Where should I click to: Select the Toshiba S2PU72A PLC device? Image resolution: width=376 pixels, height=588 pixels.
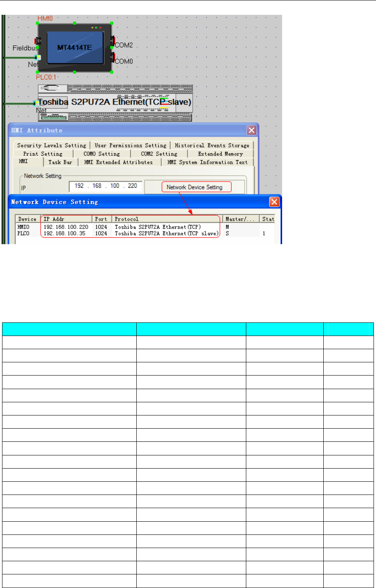115,103
